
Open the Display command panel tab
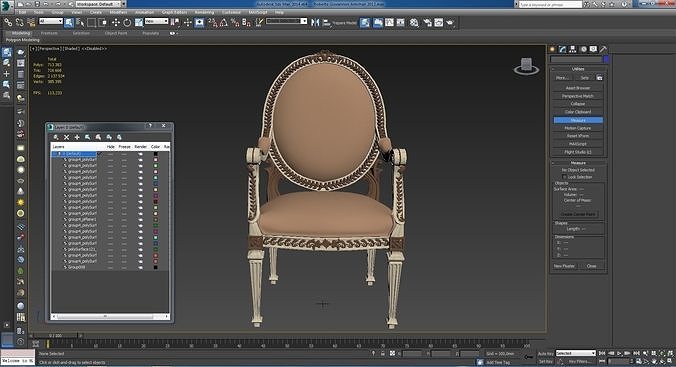(594, 49)
